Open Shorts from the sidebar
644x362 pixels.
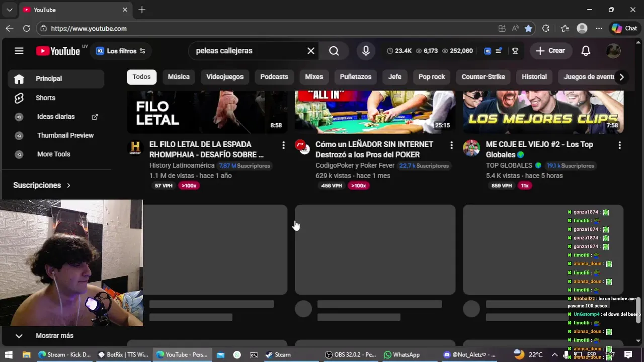56,98
